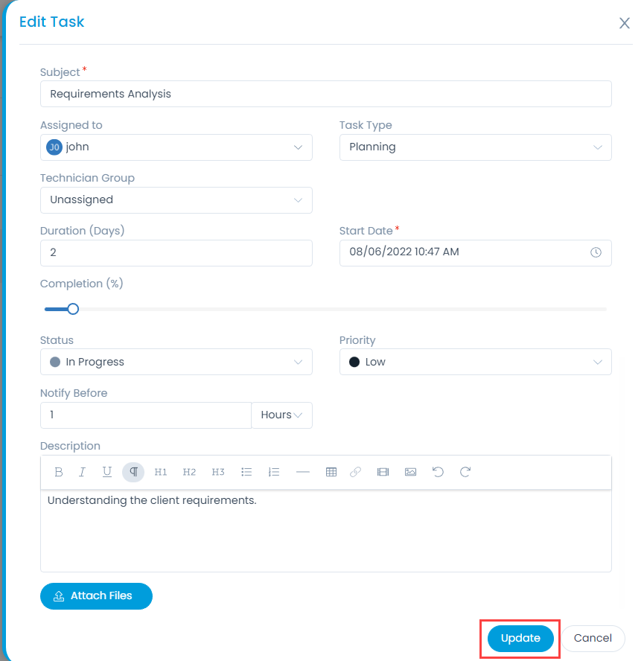This screenshot has width=644, height=661.
Task: Click the Completion percentage slider handle
Action: 73,309
